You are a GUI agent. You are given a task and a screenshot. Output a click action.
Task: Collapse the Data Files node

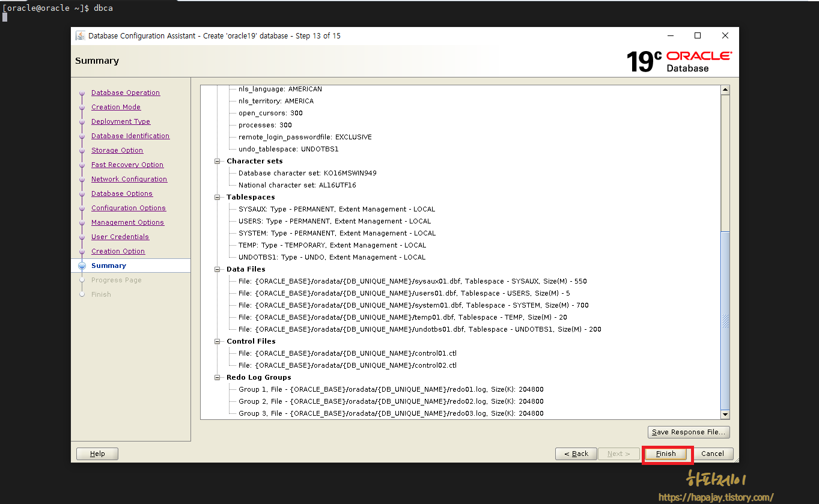click(218, 269)
